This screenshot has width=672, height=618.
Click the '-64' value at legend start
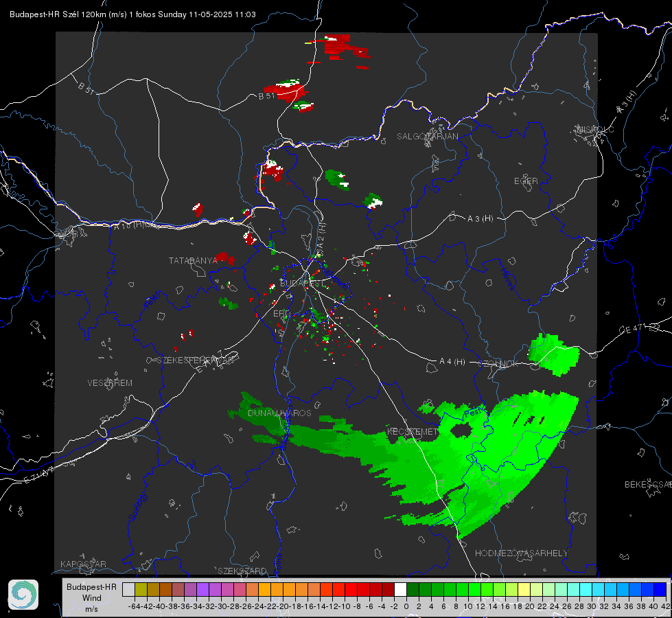click(x=134, y=606)
